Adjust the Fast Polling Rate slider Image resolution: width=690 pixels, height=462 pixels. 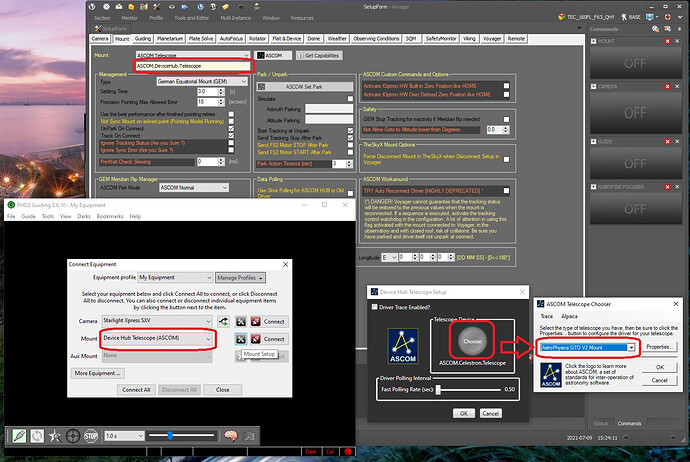click(438, 390)
